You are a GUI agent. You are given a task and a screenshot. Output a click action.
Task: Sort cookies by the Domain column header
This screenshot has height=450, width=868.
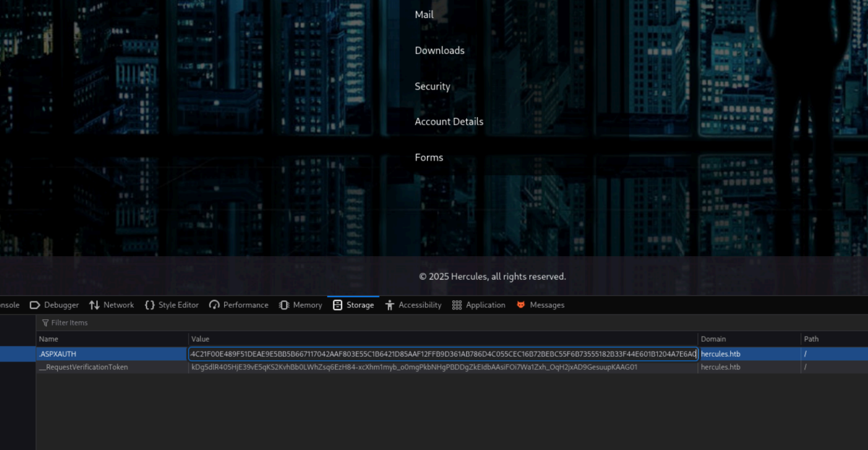[x=749, y=339]
